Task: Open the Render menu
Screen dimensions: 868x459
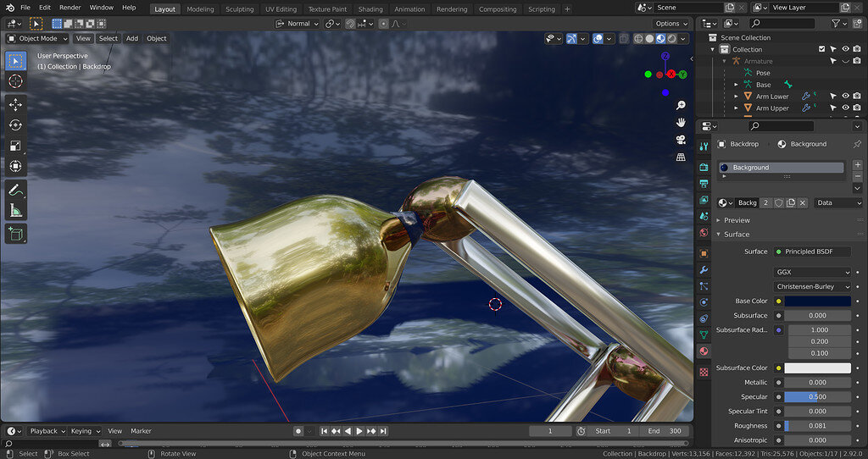Action: pyautogui.click(x=70, y=8)
